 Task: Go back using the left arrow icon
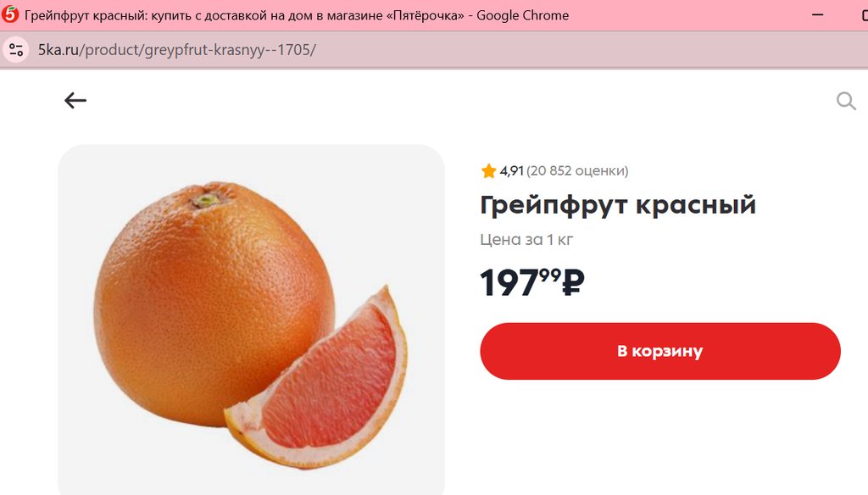click(75, 100)
